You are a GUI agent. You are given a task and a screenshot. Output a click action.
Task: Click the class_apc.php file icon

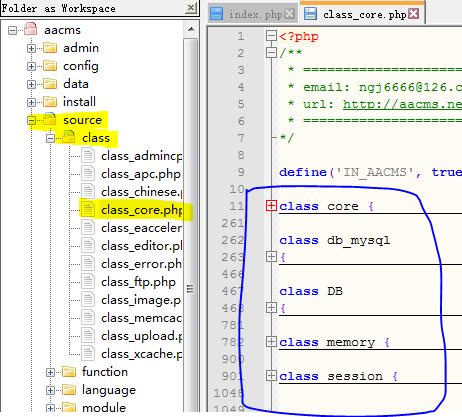[88, 174]
